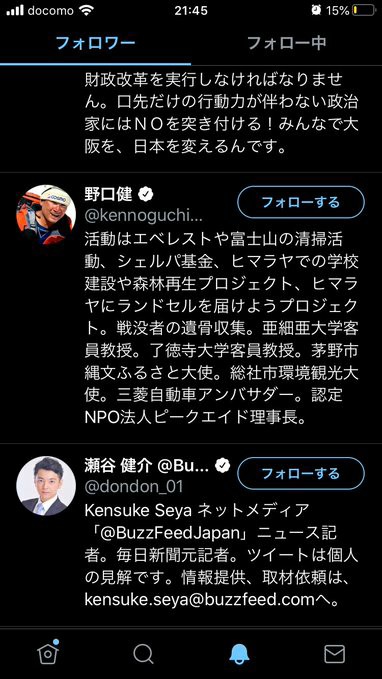Open the @dondon_01 handle
382x679 pixels.
pyautogui.click(x=134, y=487)
